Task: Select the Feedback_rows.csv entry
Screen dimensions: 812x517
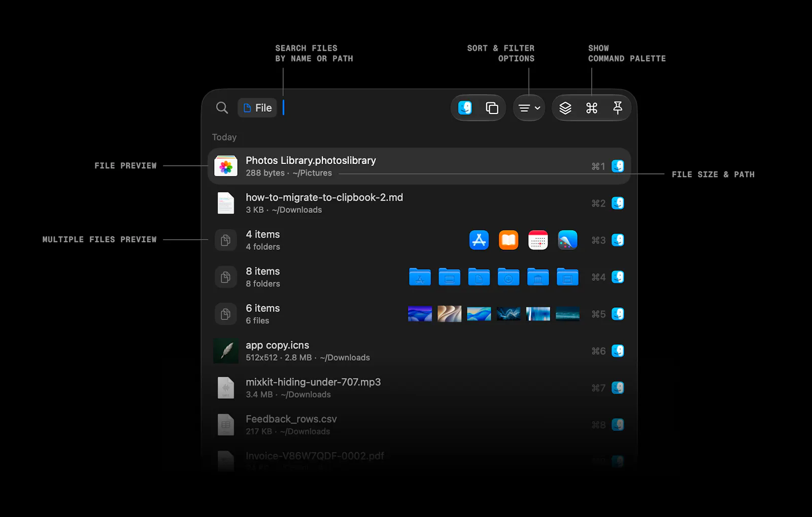Action: (419, 425)
